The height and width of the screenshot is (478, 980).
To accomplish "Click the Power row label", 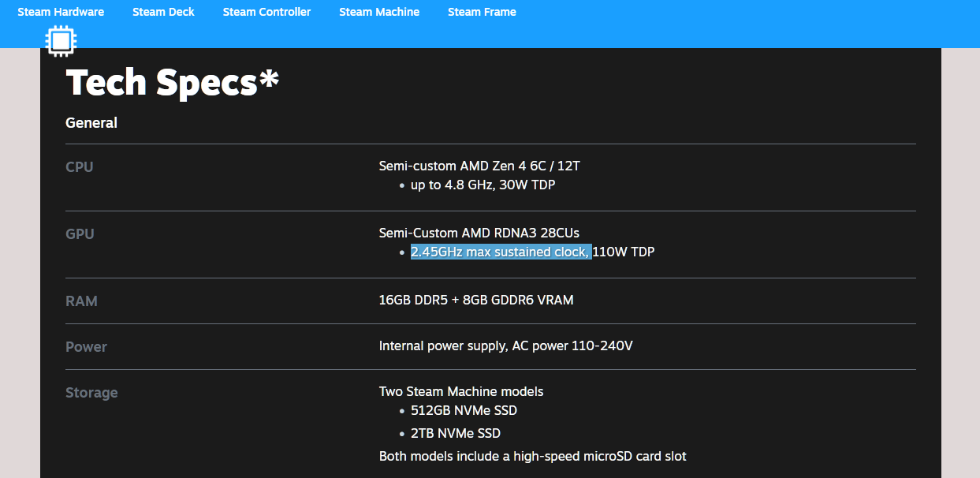I will pyautogui.click(x=86, y=347).
